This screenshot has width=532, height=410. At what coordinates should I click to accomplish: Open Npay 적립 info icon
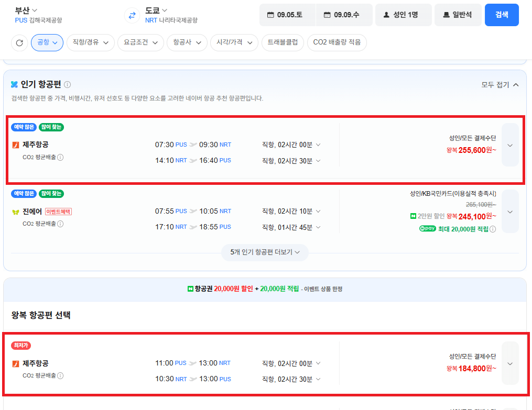[x=493, y=229]
